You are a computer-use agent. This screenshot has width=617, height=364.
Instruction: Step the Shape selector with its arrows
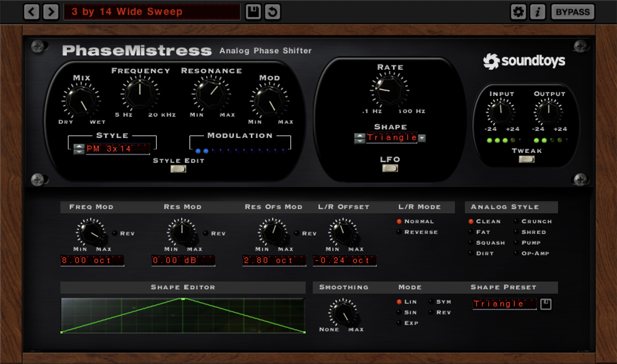(360, 138)
